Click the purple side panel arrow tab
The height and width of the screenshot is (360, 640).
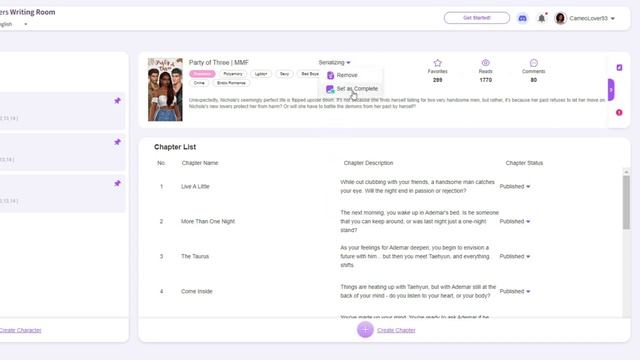pos(611,90)
